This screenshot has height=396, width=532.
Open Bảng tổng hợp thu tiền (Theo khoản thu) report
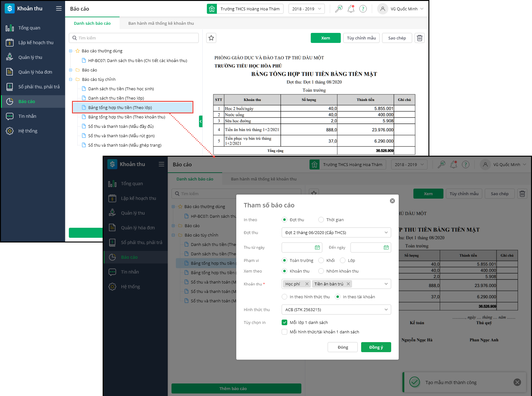pyautogui.click(x=127, y=117)
